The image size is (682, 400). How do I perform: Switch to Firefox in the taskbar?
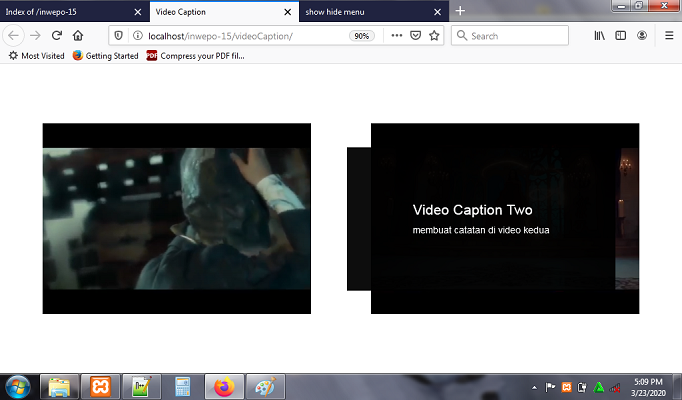[224, 387]
